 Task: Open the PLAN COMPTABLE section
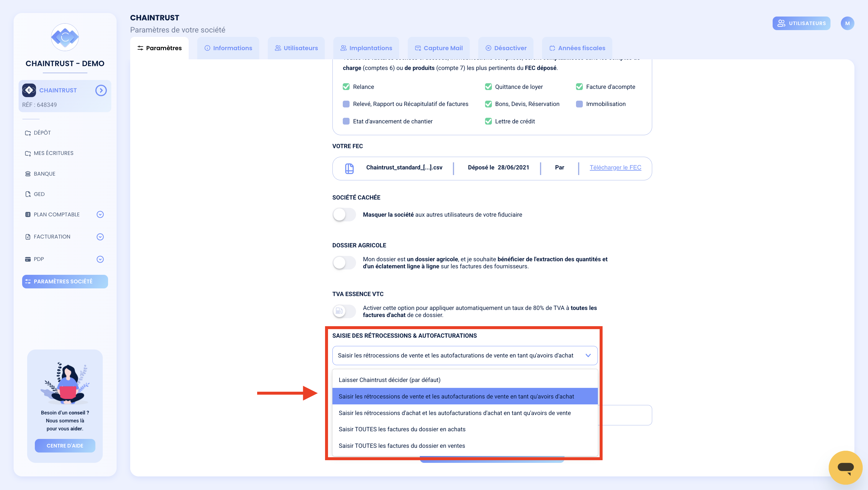click(57, 214)
